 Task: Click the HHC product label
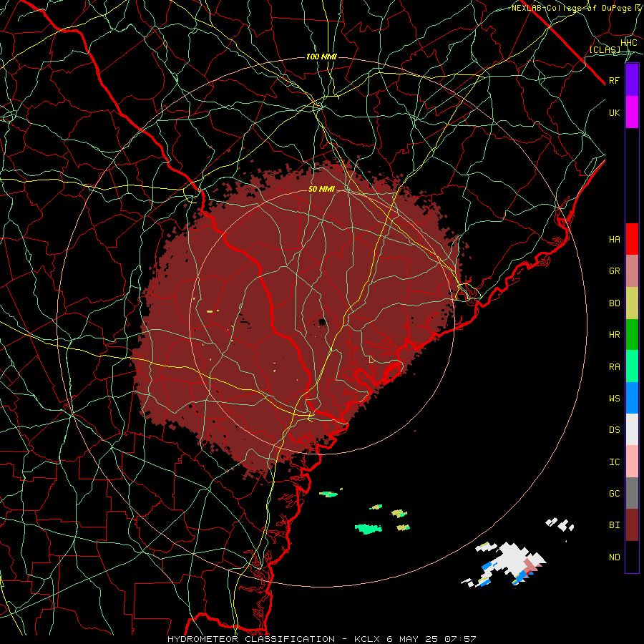(628, 43)
